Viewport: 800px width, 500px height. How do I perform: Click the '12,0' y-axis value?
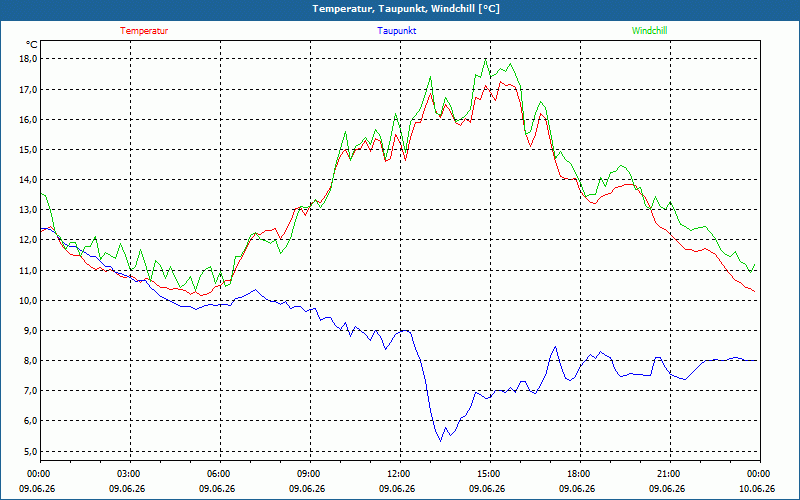pyautogui.click(x=29, y=240)
